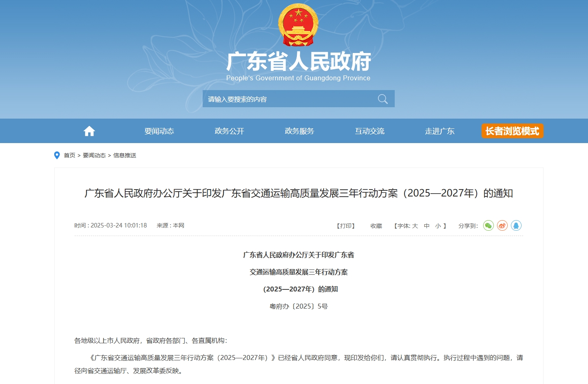Share the article to WeChat
This screenshot has height=384, width=588.
488,225
